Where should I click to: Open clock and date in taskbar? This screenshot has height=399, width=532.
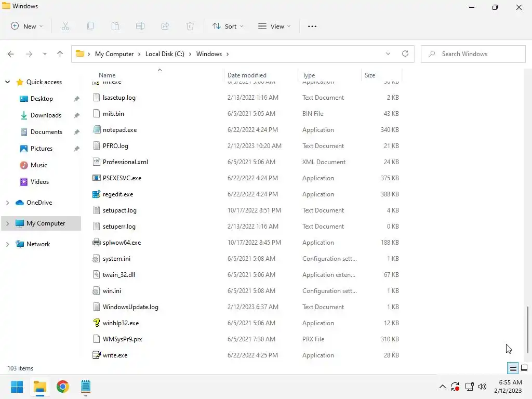(508, 387)
